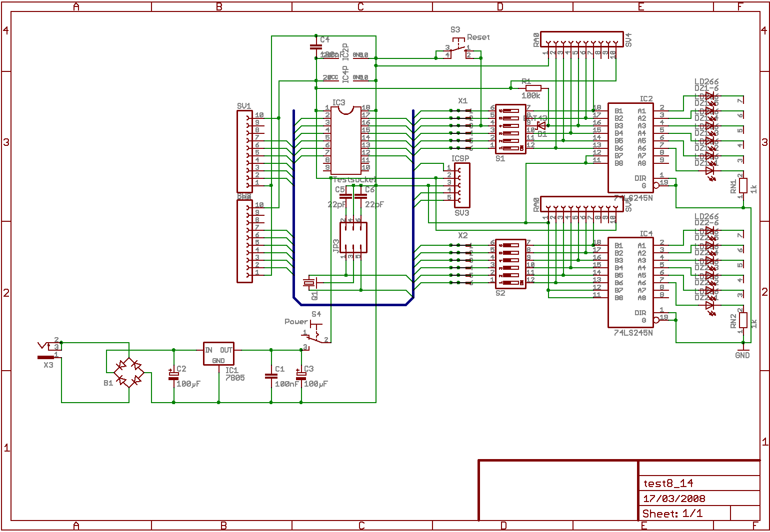770x532 pixels.
Task: Select the D1 BAT43 diode symbol
Action: [x=541, y=125]
